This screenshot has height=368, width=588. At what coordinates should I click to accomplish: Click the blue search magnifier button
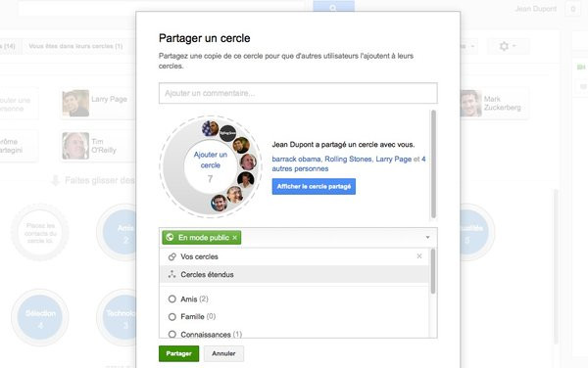tap(333, 7)
